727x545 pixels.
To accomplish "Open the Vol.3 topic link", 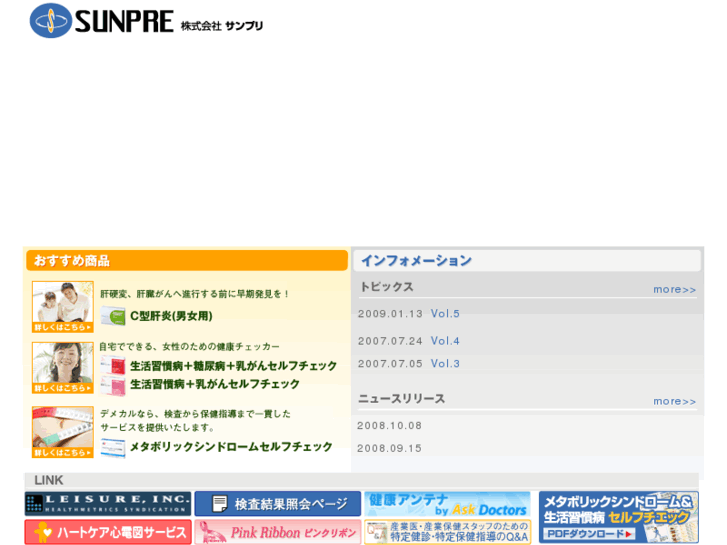I will click(x=445, y=364).
